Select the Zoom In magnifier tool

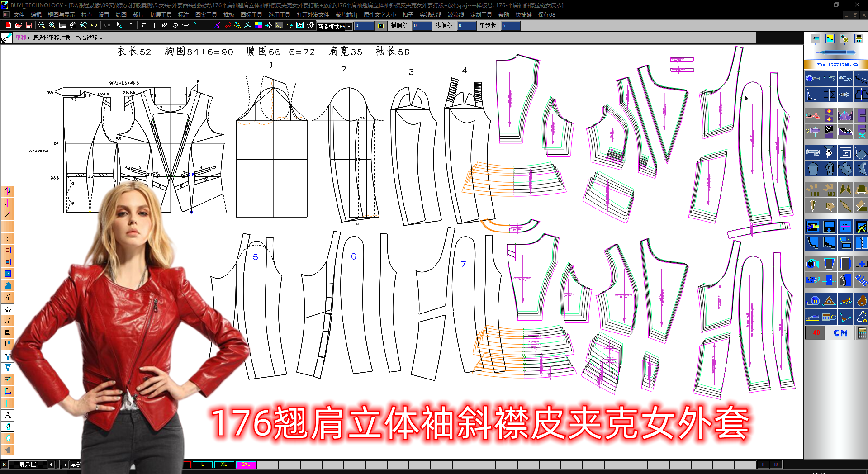[51, 26]
